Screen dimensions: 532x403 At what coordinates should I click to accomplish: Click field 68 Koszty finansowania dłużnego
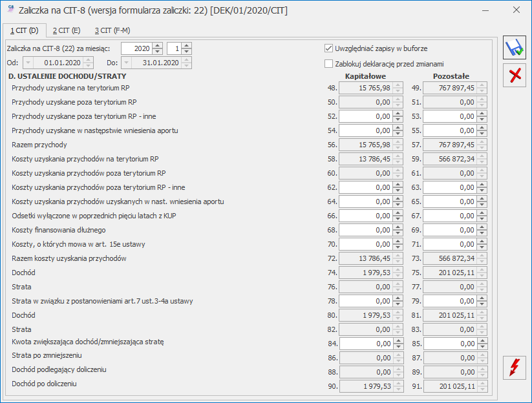366,230
